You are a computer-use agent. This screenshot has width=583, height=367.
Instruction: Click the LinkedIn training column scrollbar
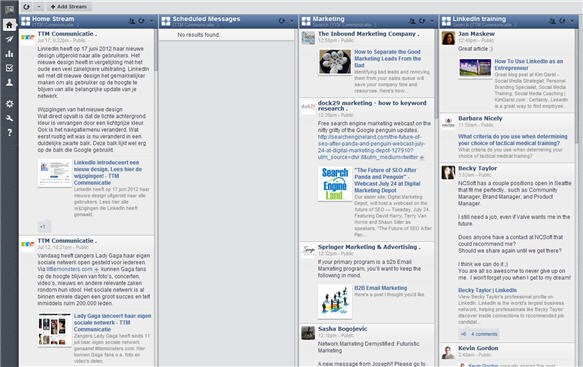(x=577, y=86)
